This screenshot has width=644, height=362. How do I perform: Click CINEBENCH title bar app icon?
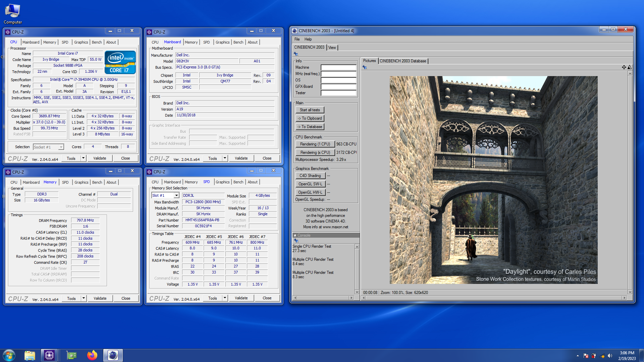pos(294,31)
